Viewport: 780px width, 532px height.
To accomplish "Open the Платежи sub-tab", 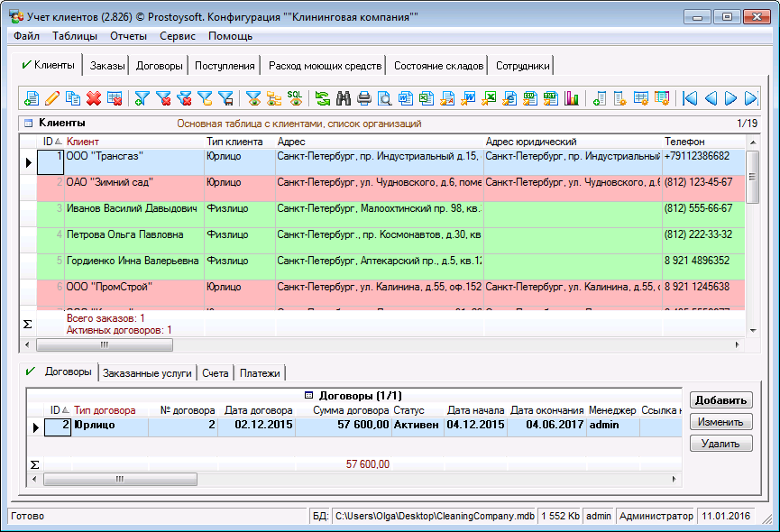I will [x=260, y=373].
